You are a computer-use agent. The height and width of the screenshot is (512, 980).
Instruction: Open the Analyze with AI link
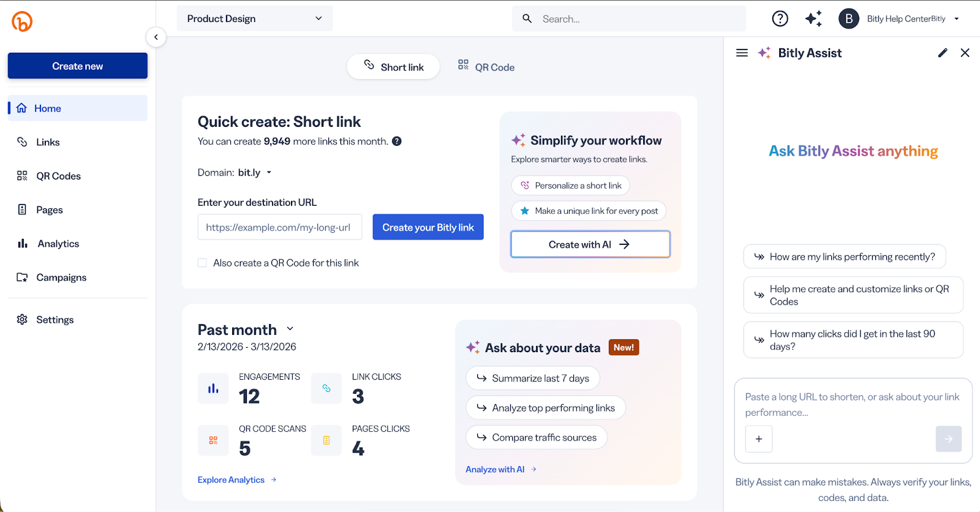[x=501, y=470]
